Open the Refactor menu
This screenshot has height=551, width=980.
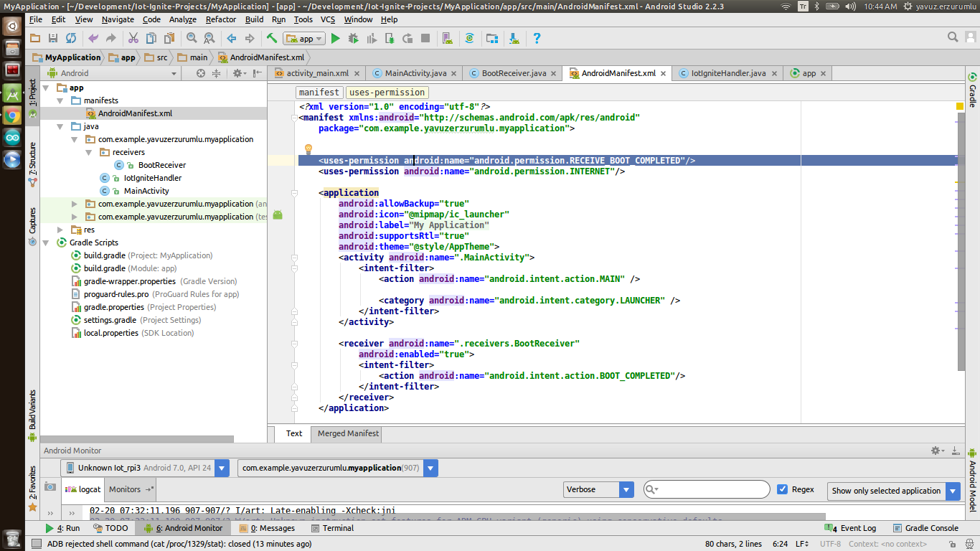(221, 19)
